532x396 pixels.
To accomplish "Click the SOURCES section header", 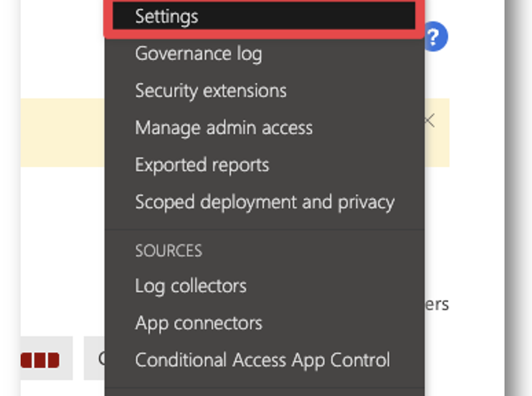I will (x=168, y=251).
